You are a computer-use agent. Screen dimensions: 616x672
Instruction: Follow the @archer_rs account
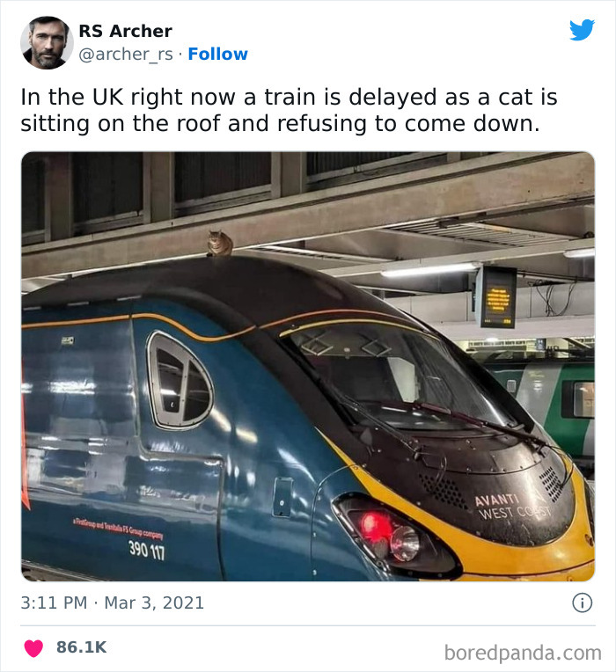pyautogui.click(x=217, y=54)
